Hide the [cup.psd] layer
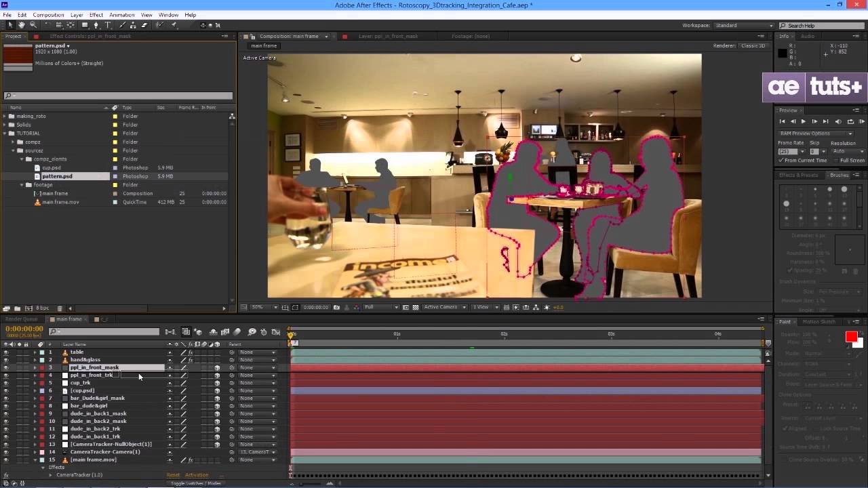 (x=6, y=390)
